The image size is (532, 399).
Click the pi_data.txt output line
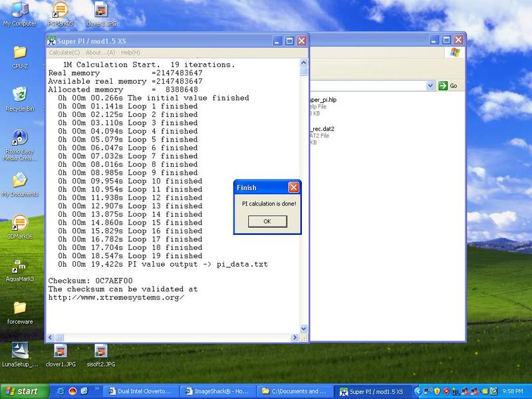[162, 264]
